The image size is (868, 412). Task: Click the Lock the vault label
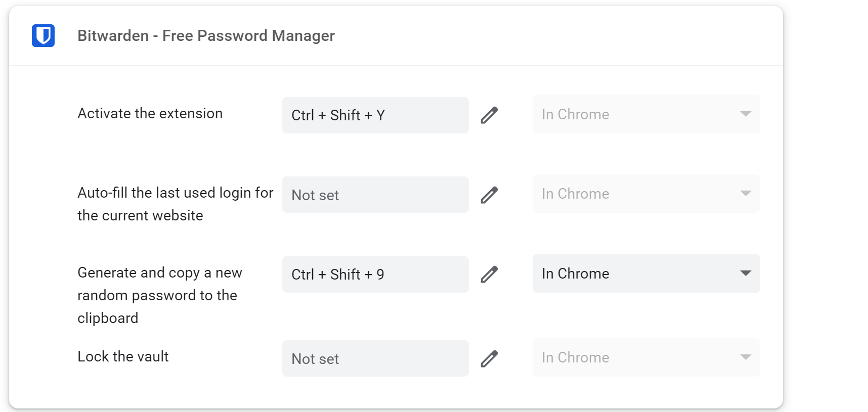click(123, 356)
